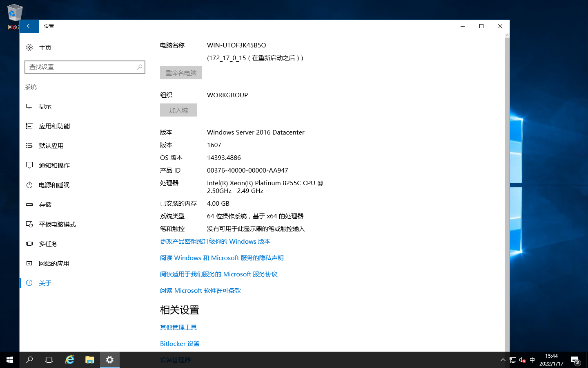Click the Settings gear on taskbar
The height and width of the screenshot is (368, 588).
click(x=110, y=360)
